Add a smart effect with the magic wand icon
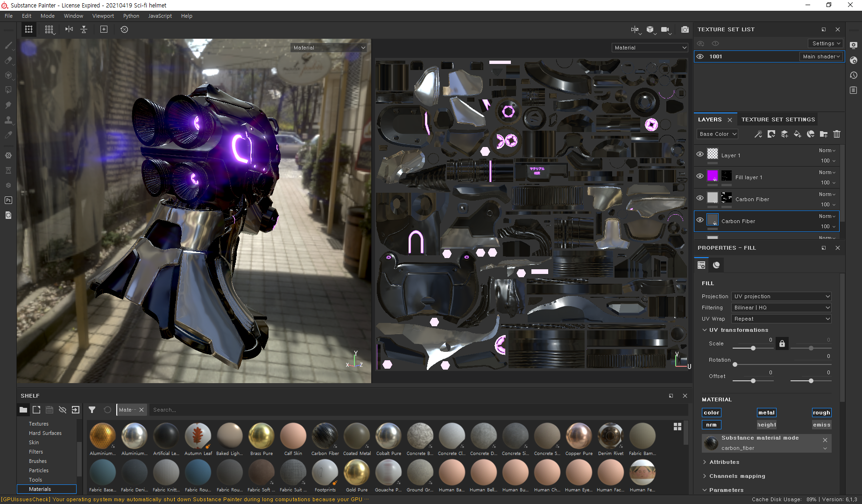 coord(758,134)
